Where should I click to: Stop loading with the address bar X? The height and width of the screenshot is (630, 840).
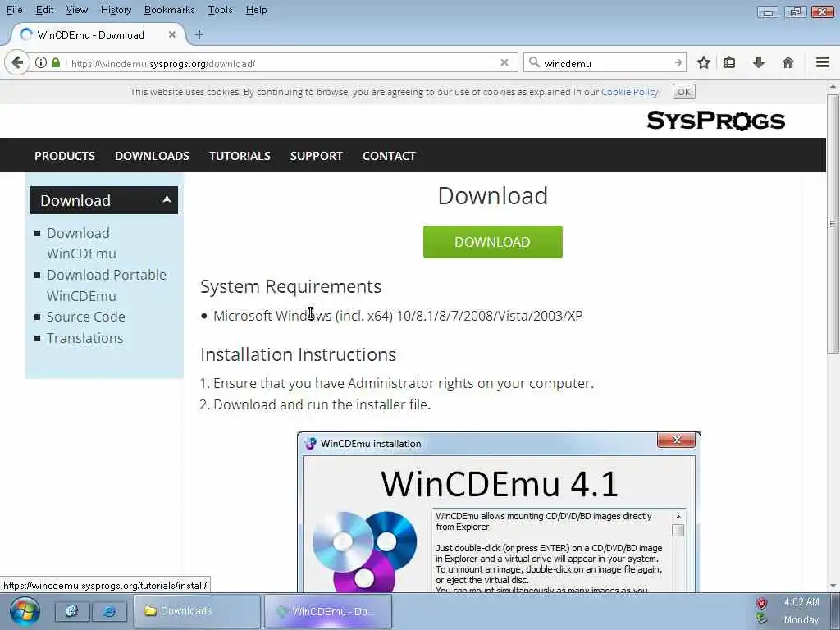[504, 62]
